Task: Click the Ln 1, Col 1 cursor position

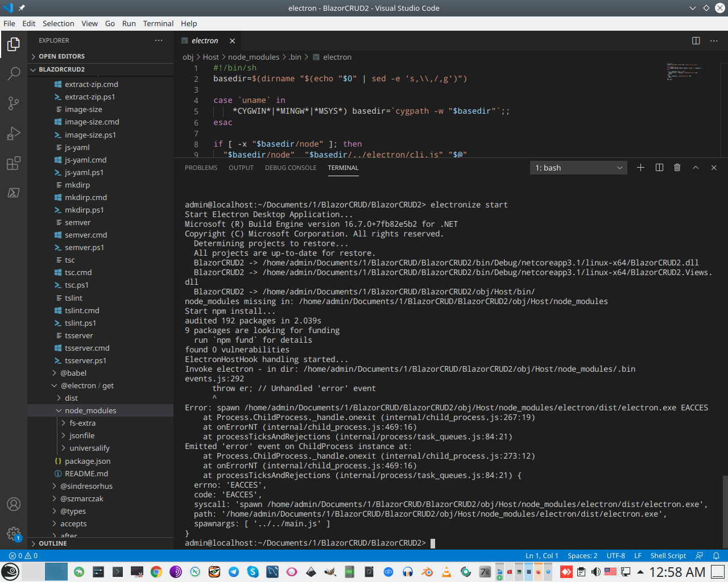Action: click(542, 556)
